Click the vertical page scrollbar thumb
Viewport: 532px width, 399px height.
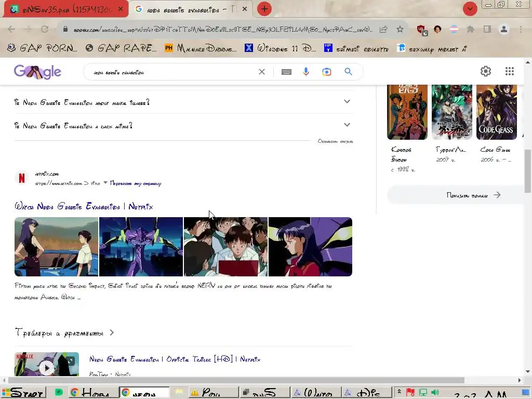tap(528, 171)
